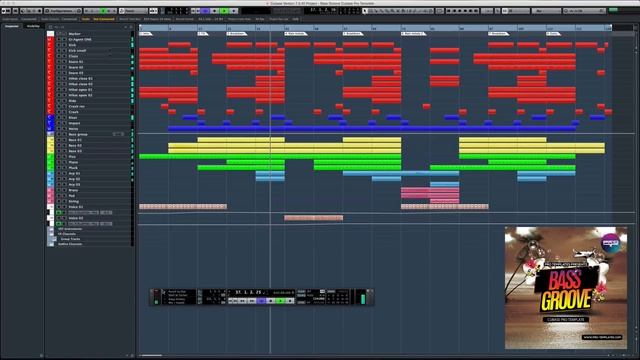This screenshot has height=360, width=640.
Task: Solo the Kick track
Action: (x=64, y=45)
